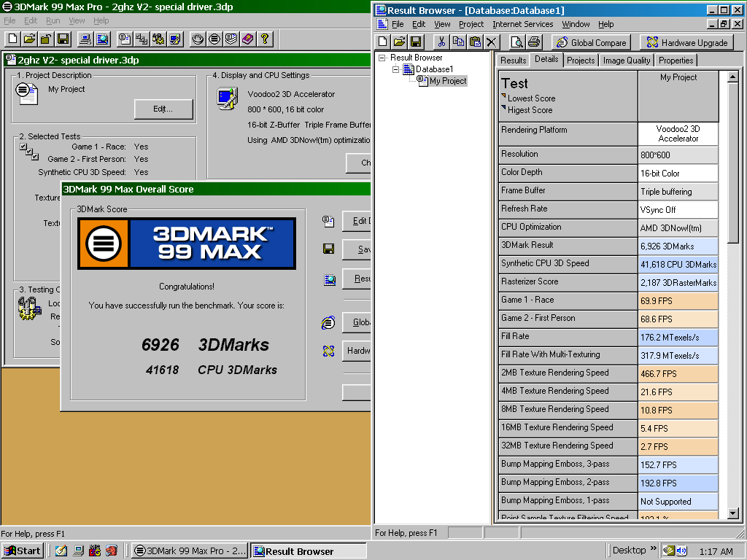Click the Start button on taskbar

tap(23, 551)
